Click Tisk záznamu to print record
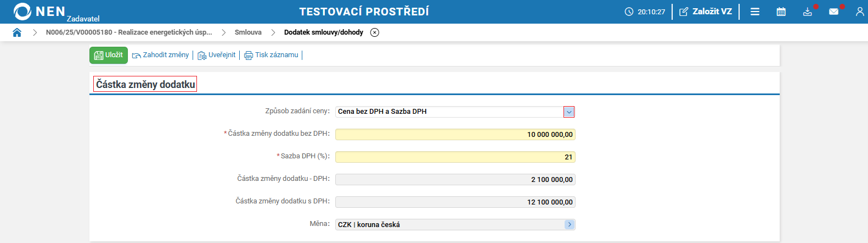Screen dimensions: 868x243 point(272,55)
